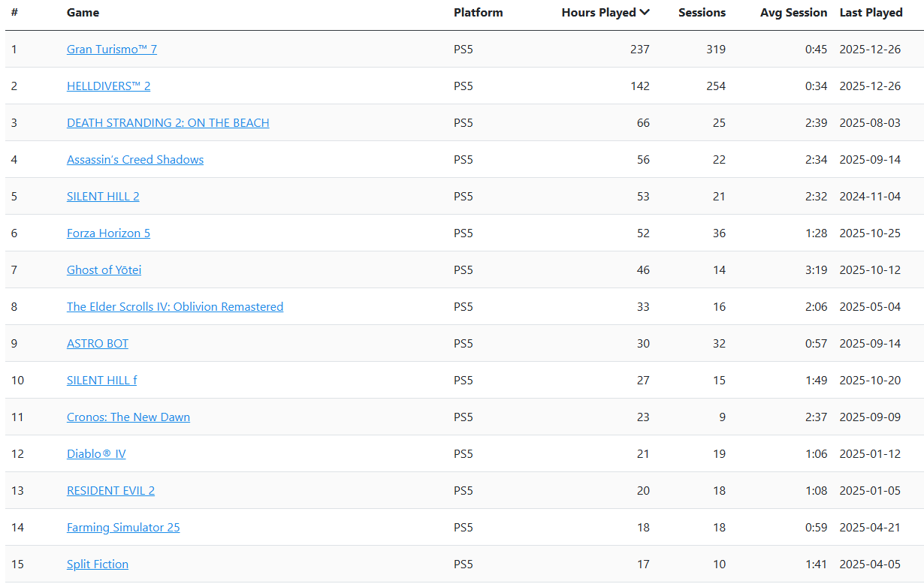Viewport: 924px width, 584px height.
Task: Select the 2:39 average session cell
Action: 816,123
